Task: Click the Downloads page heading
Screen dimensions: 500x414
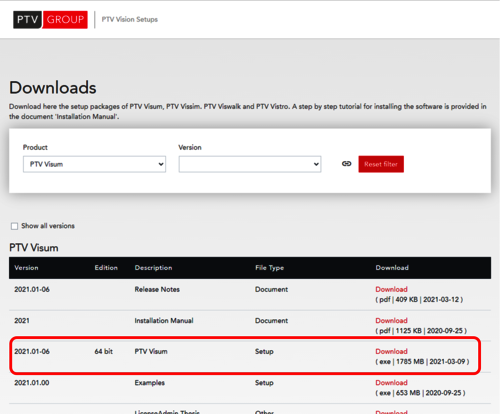Action: pos(53,88)
